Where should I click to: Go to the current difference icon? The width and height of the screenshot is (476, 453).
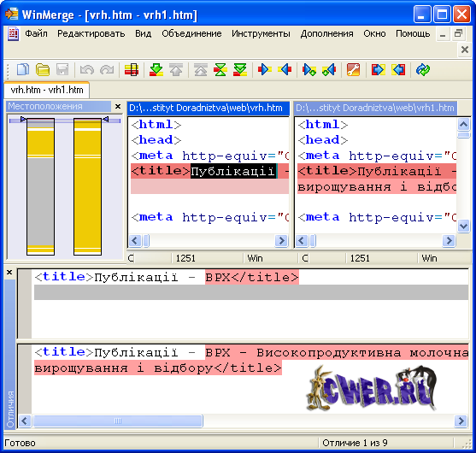[220, 69]
